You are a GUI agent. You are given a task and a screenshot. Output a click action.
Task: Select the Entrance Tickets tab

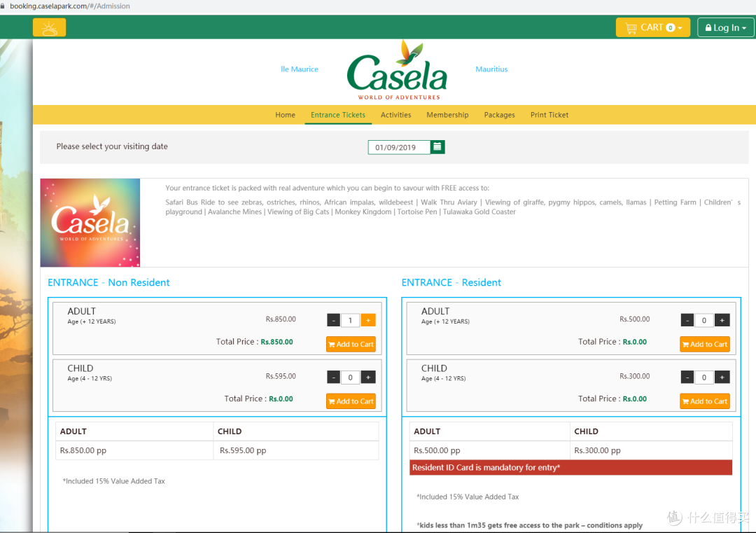[x=338, y=115]
